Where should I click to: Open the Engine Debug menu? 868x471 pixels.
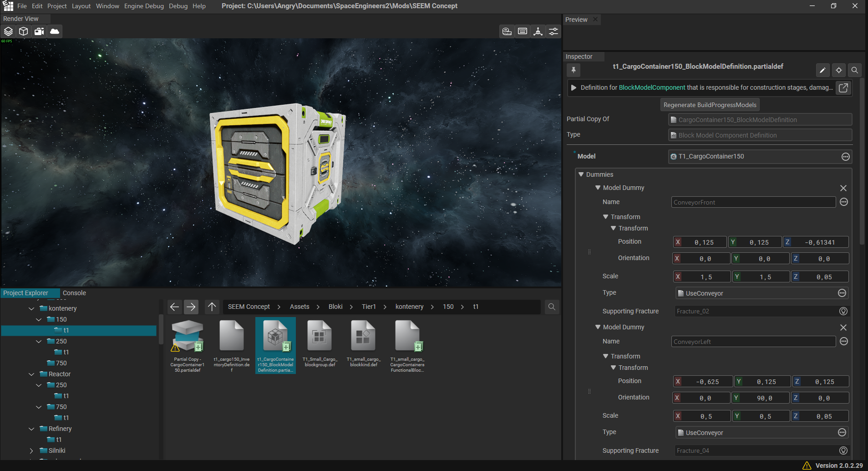(x=144, y=6)
